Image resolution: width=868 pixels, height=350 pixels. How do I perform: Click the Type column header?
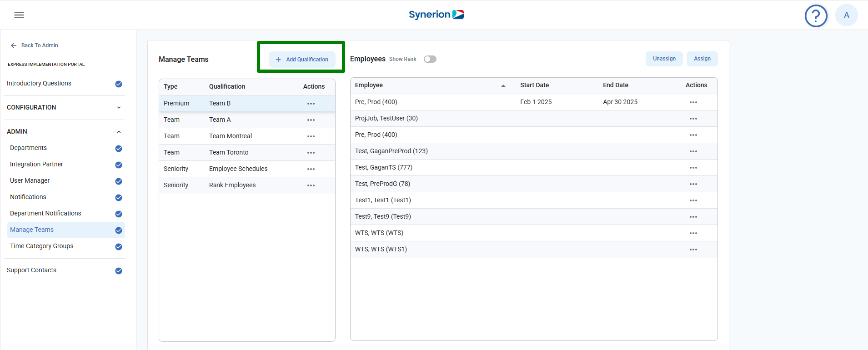tap(171, 86)
